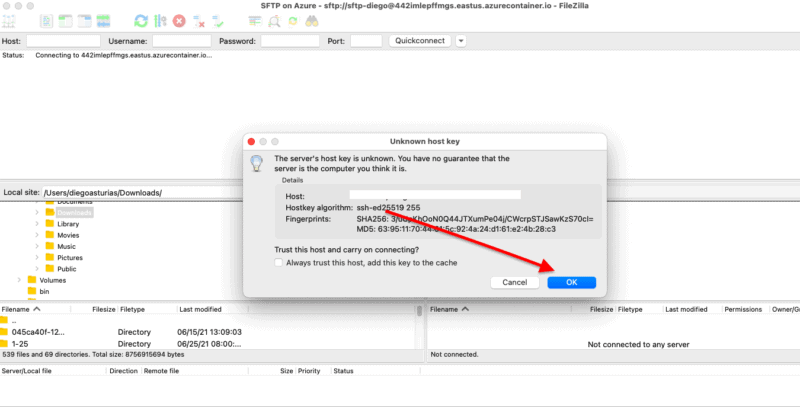Expand the Downloads tree node
This screenshot has height=407, width=800.
click(x=37, y=212)
